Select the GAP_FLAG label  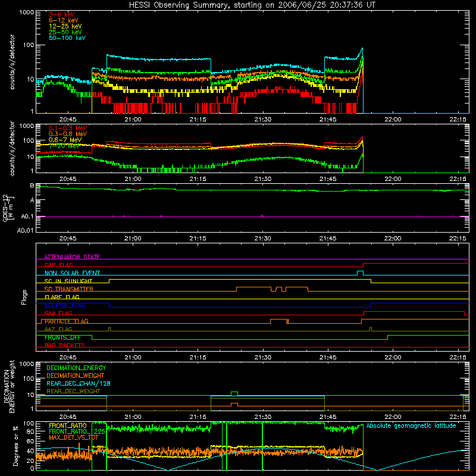[x=58, y=265]
